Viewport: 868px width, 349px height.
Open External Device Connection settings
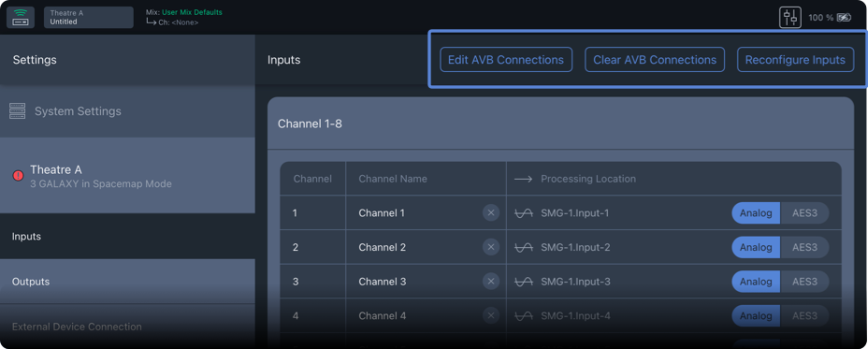point(127,327)
